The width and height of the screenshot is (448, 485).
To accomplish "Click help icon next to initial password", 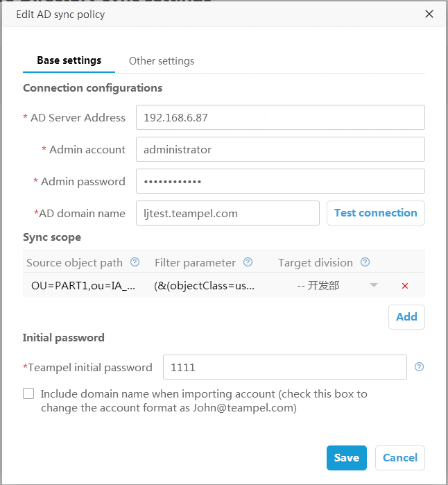I will 418,367.
